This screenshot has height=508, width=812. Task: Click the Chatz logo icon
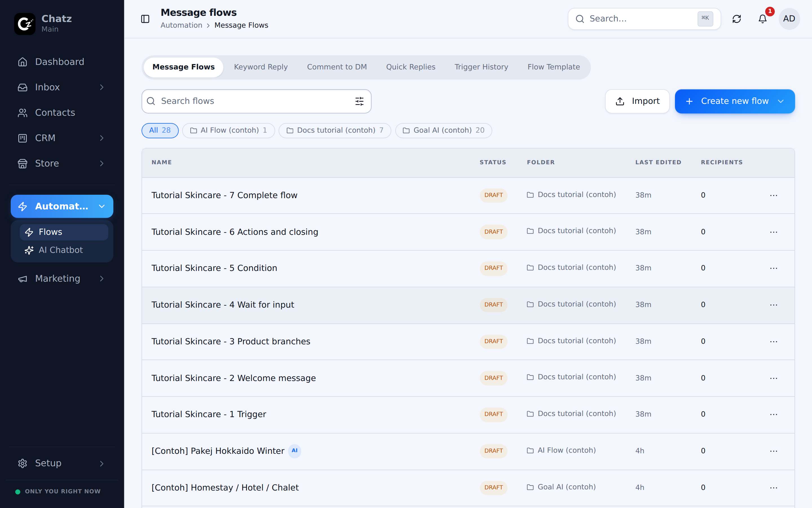25,24
